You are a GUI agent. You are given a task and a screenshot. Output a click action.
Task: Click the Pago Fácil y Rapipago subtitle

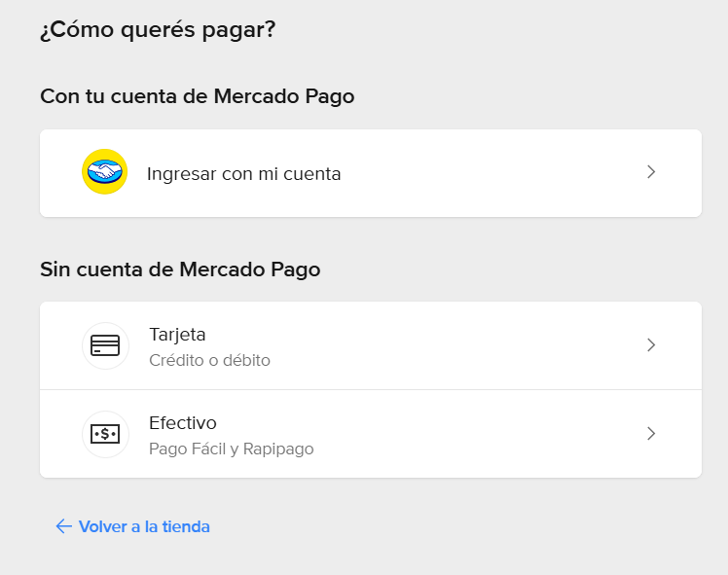(x=231, y=449)
